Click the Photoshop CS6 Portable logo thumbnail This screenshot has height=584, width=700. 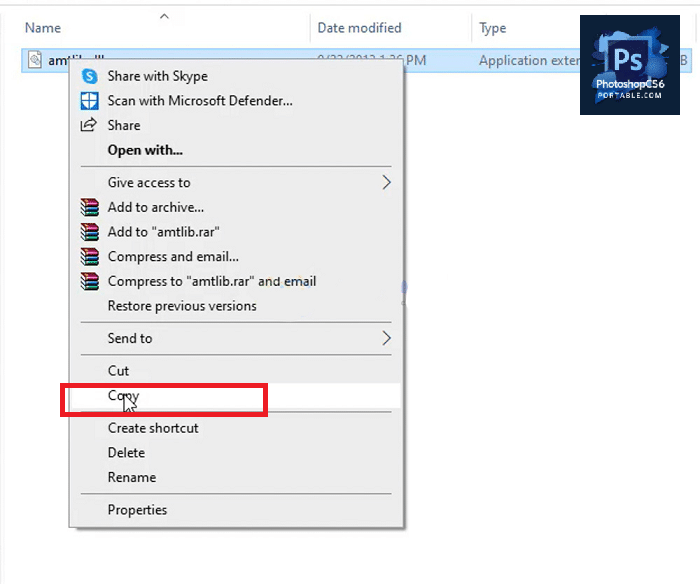tap(629, 65)
